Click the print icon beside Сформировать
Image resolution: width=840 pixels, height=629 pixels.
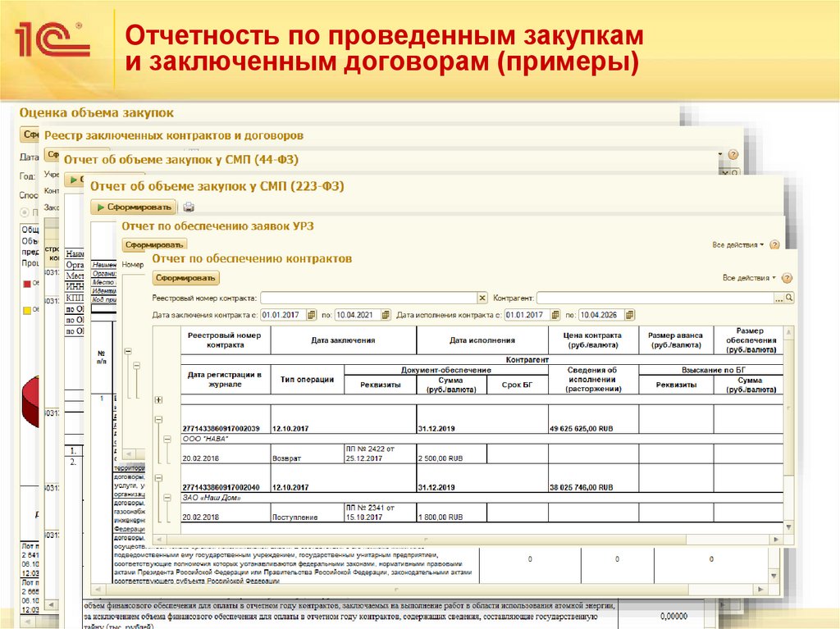coord(189,207)
